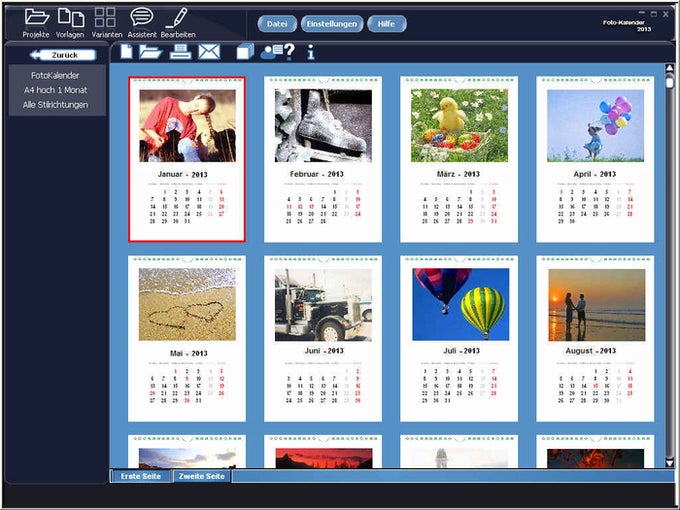Select the April 2013 calendar page
The width and height of the screenshot is (680, 510).
click(595, 159)
